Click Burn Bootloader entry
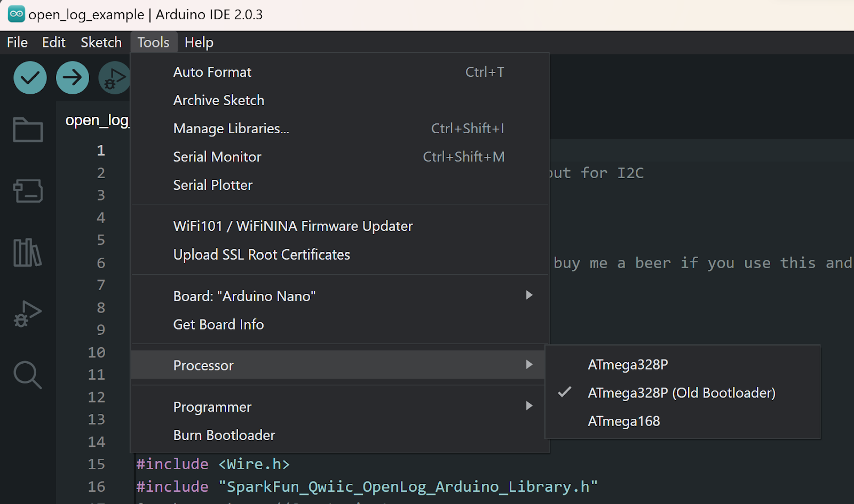This screenshot has width=854, height=504. point(340,435)
